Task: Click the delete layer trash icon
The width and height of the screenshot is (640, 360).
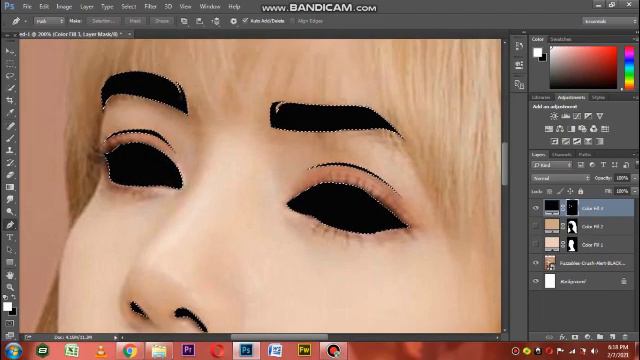Action: [625, 337]
